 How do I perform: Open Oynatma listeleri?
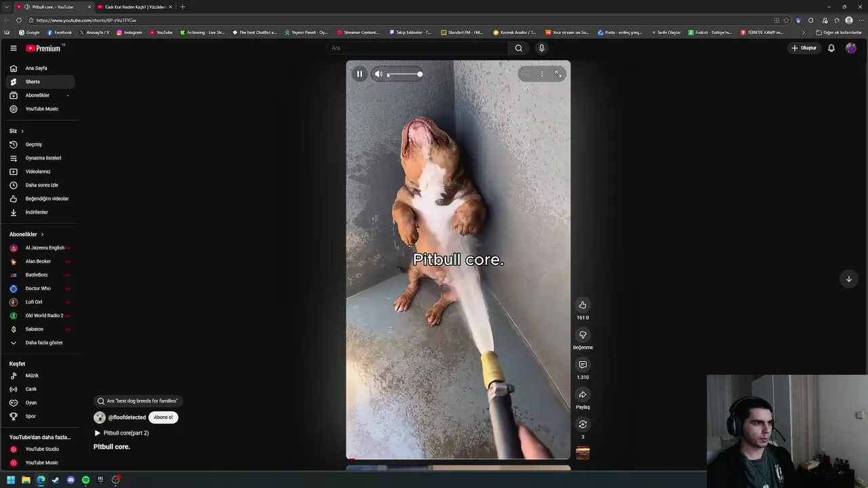40,158
